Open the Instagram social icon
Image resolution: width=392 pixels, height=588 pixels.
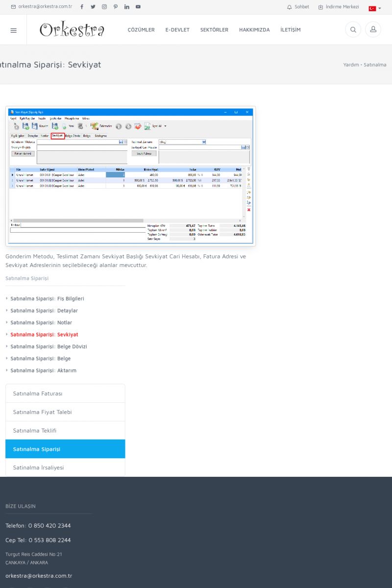(104, 7)
